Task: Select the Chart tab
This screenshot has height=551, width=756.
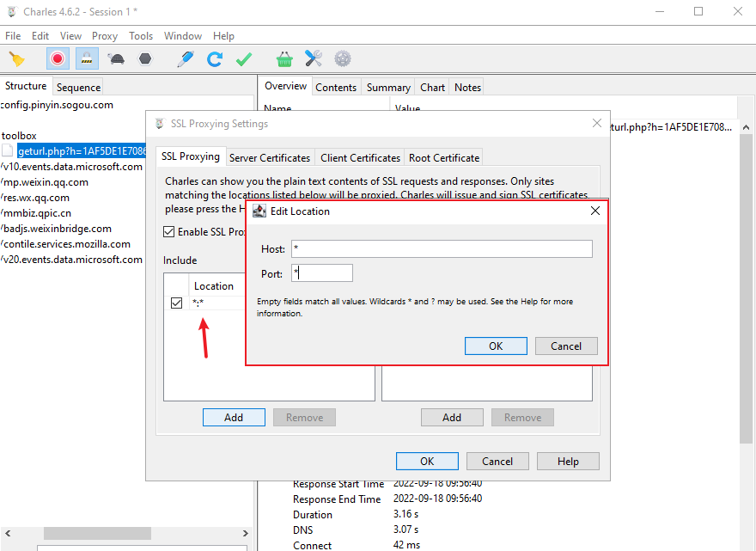Action: click(432, 88)
